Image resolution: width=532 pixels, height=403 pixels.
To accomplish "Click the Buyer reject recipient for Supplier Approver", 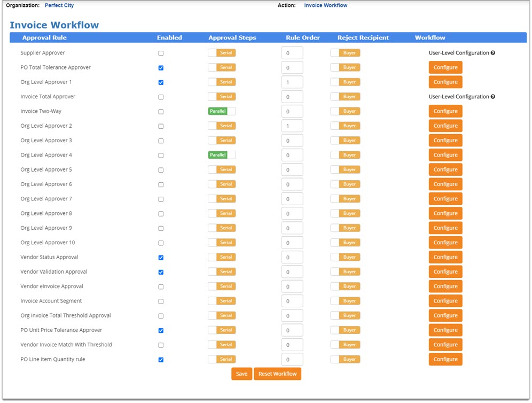I will (345, 53).
